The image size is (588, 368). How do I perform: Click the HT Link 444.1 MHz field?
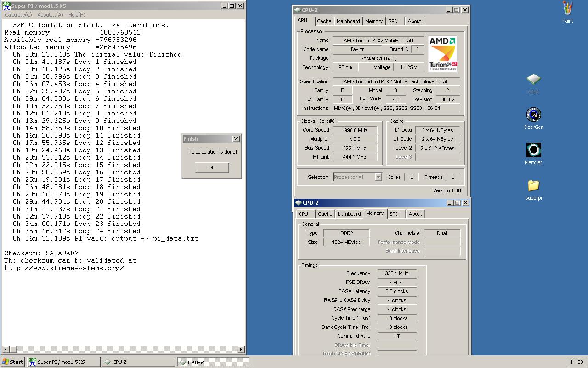coord(356,157)
